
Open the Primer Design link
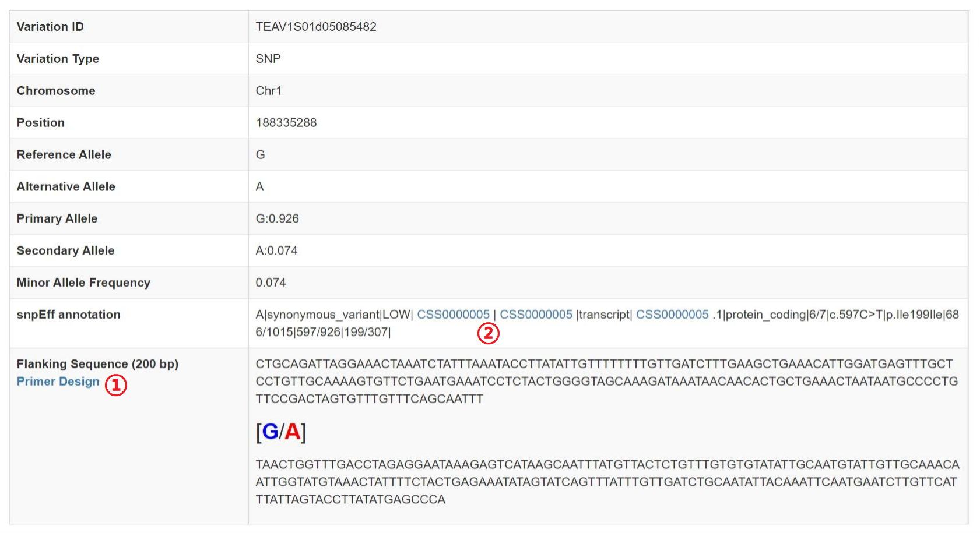(58, 382)
